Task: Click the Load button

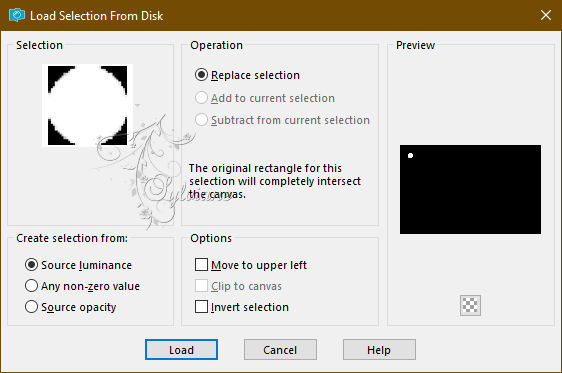Action: 181,350
